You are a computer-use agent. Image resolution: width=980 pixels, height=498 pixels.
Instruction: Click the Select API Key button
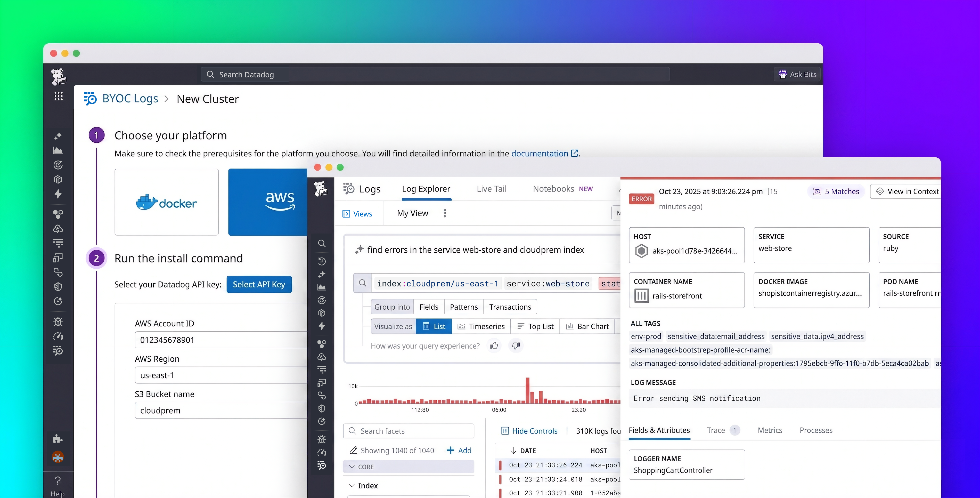259,284
